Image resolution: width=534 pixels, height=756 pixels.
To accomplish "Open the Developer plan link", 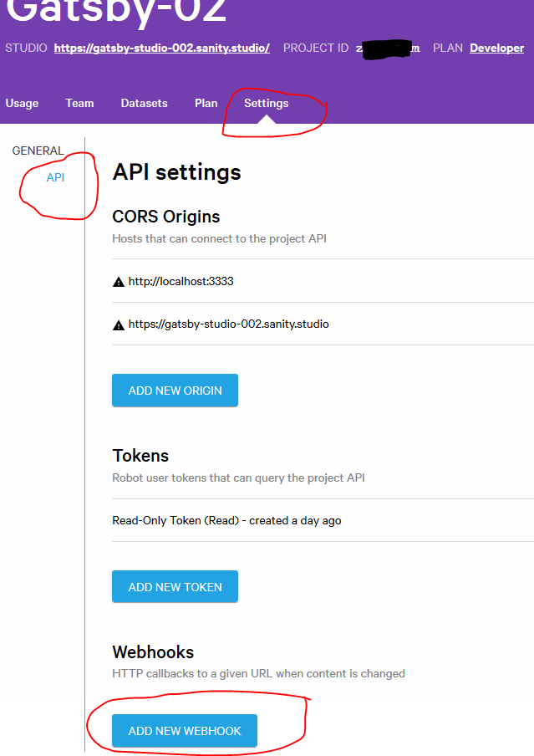I will tap(497, 49).
